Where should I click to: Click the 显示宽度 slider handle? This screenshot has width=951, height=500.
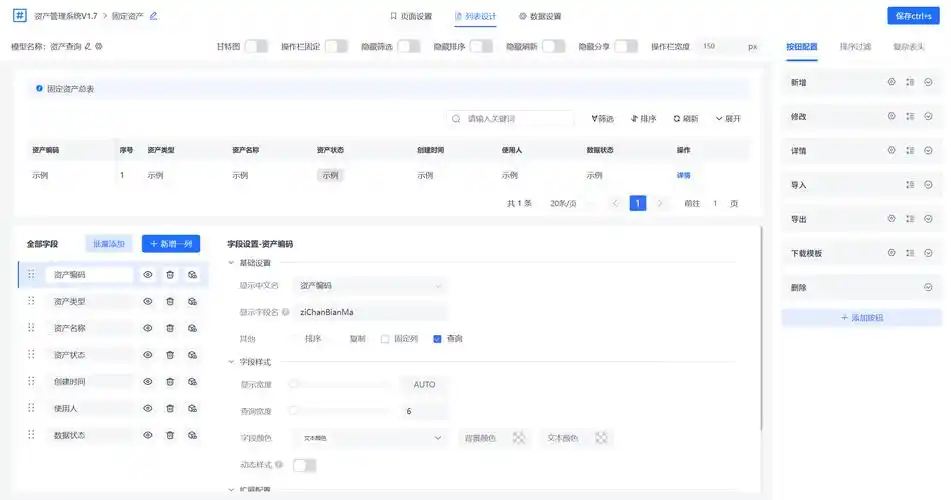pos(294,384)
